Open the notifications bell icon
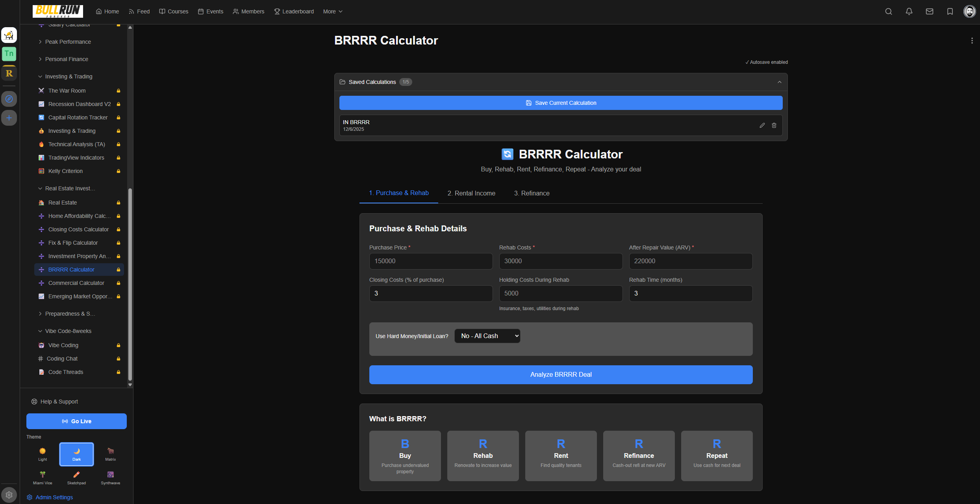This screenshot has width=980, height=504. 909,11
